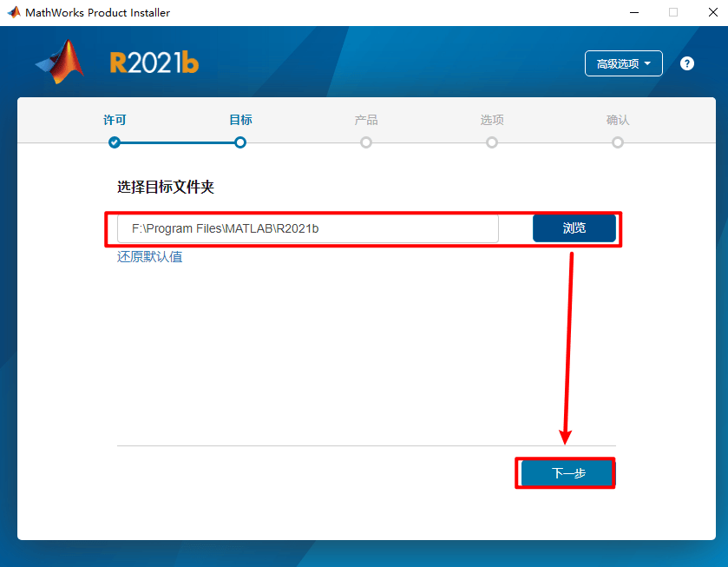Viewport: 728px width, 567px height.
Task: Select the 许可 step label
Action: click(115, 120)
